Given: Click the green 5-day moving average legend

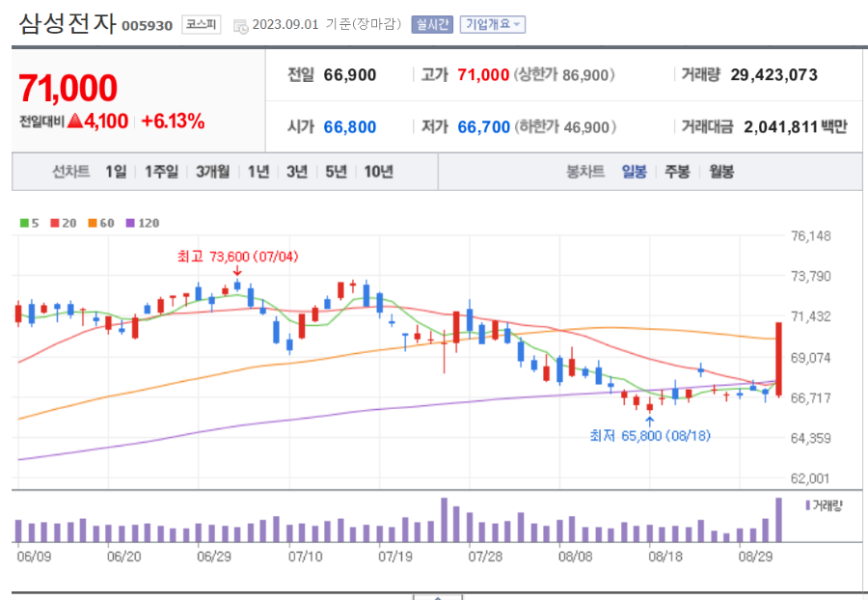Looking at the screenshot, I should tap(29, 223).
